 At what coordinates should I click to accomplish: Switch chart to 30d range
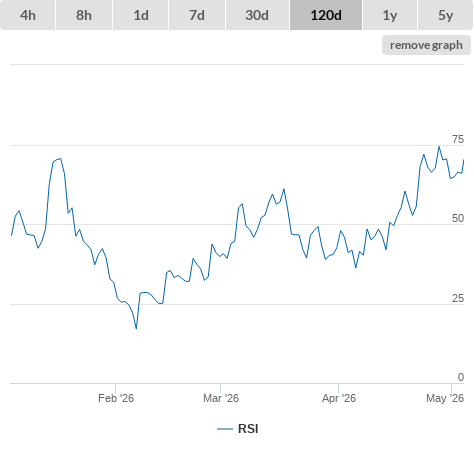click(257, 15)
